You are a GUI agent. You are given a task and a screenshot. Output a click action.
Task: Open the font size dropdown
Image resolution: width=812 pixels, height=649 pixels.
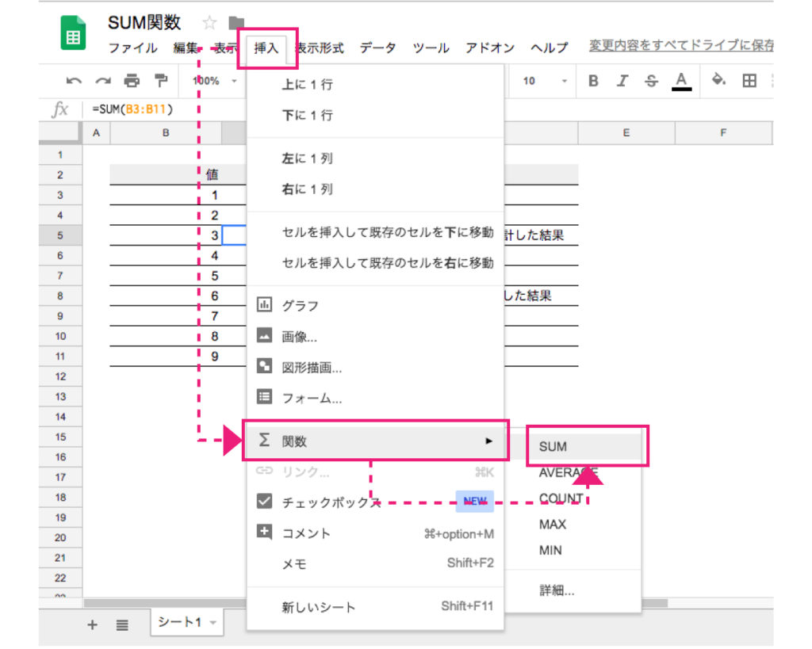tap(542, 80)
